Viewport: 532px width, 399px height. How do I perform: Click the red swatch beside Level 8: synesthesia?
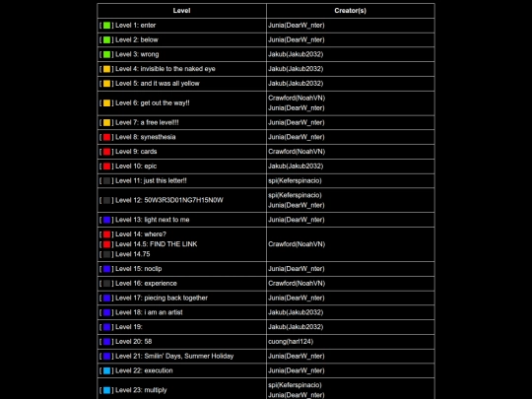pyautogui.click(x=106, y=137)
